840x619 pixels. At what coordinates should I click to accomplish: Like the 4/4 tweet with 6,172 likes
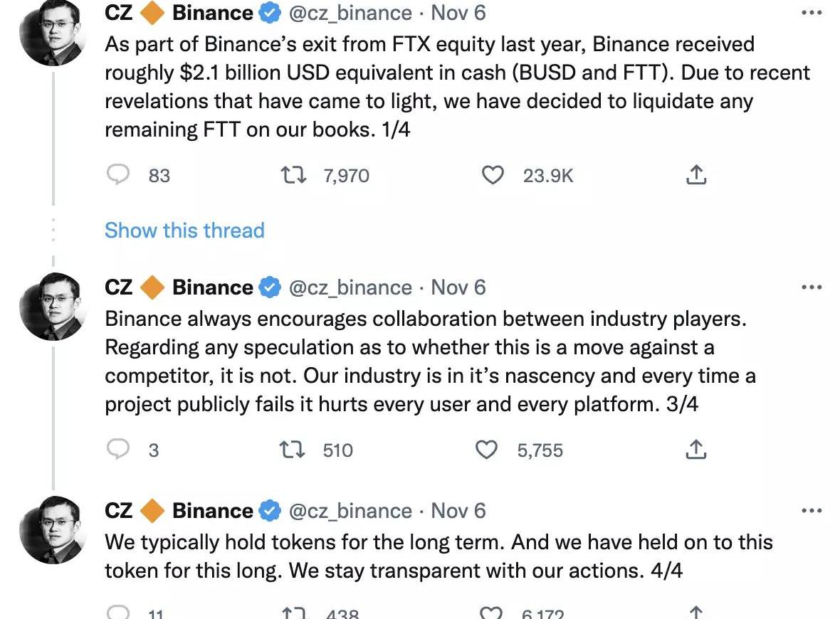click(490, 613)
